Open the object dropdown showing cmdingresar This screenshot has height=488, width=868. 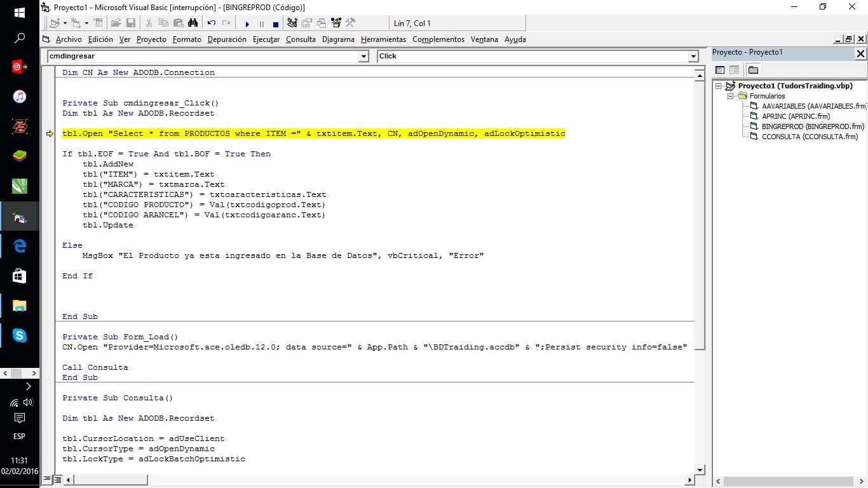pyautogui.click(x=363, y=56)
